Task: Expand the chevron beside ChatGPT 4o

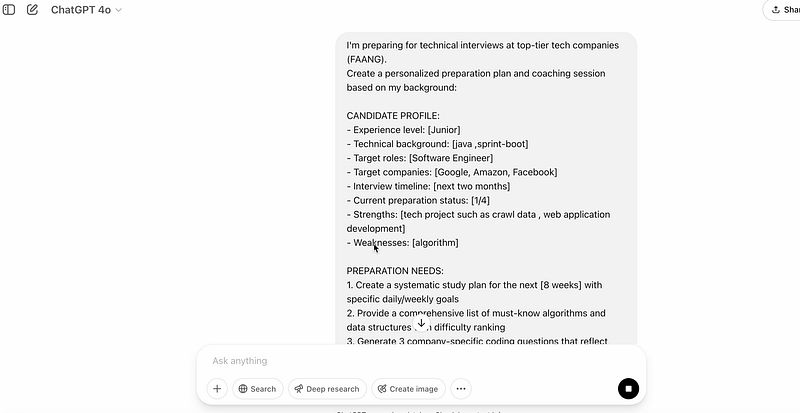Action: point(118,10)
